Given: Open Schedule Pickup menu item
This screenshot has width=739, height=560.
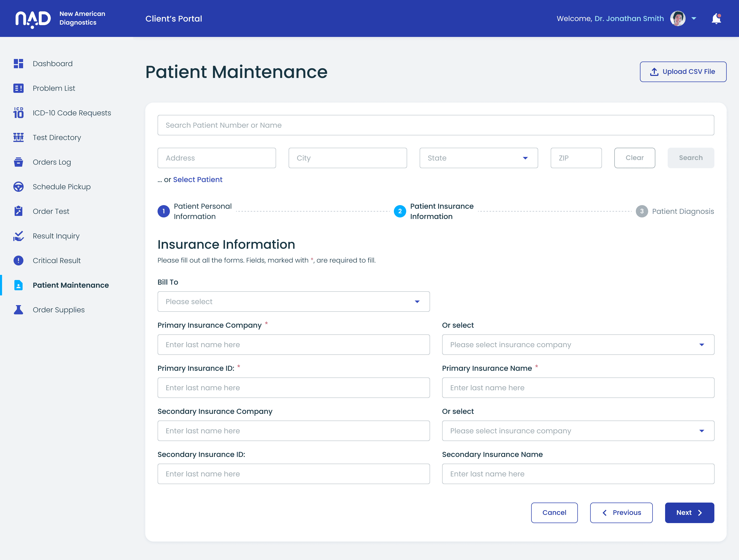Looking at the screenshot, I should tap(62, 187).
